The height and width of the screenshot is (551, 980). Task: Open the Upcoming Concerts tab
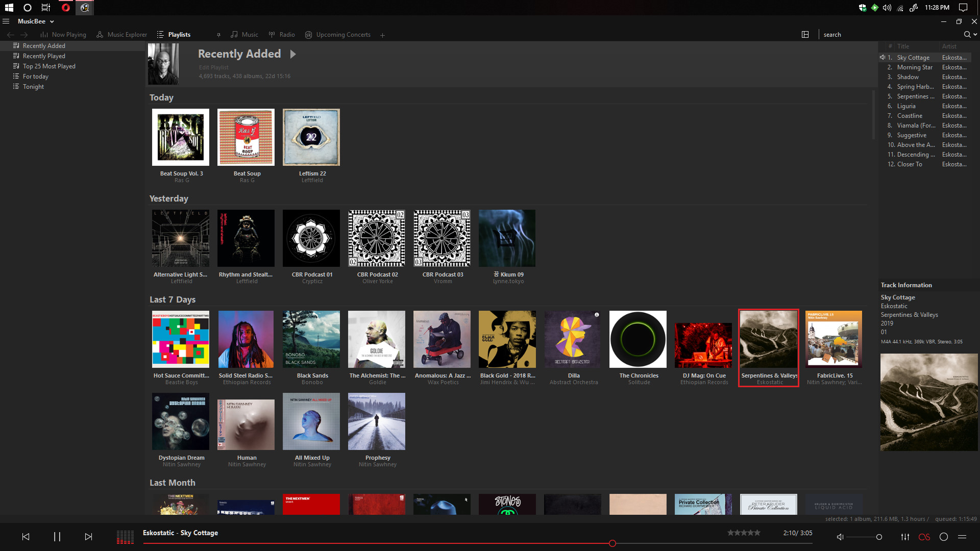(338, 35)
